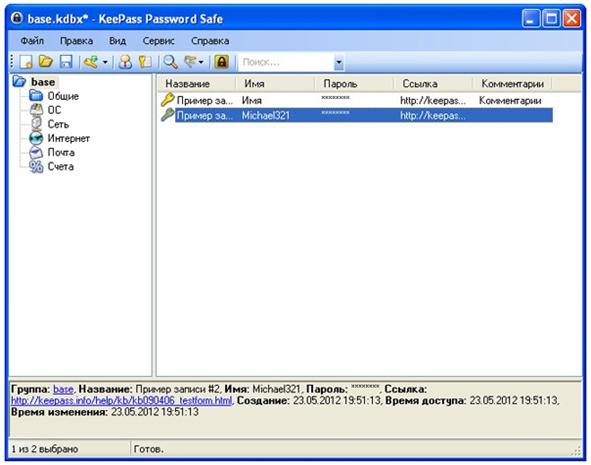Image resolution: width=591 pixels, height=465 pixels.
Task: Click the Счета percent icon
Action: coord(36,167)
